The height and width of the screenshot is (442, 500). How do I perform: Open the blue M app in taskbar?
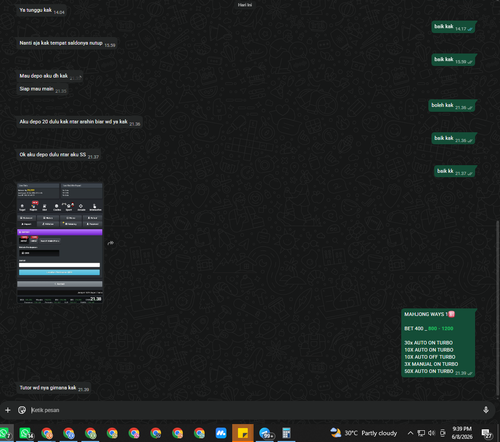(221, 433)
